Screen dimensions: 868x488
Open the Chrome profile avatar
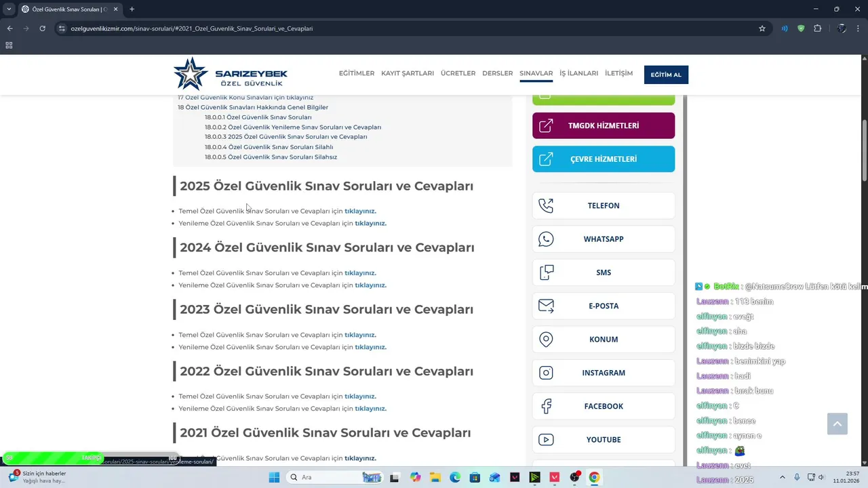pyautogui.click(x=842, y=28)
